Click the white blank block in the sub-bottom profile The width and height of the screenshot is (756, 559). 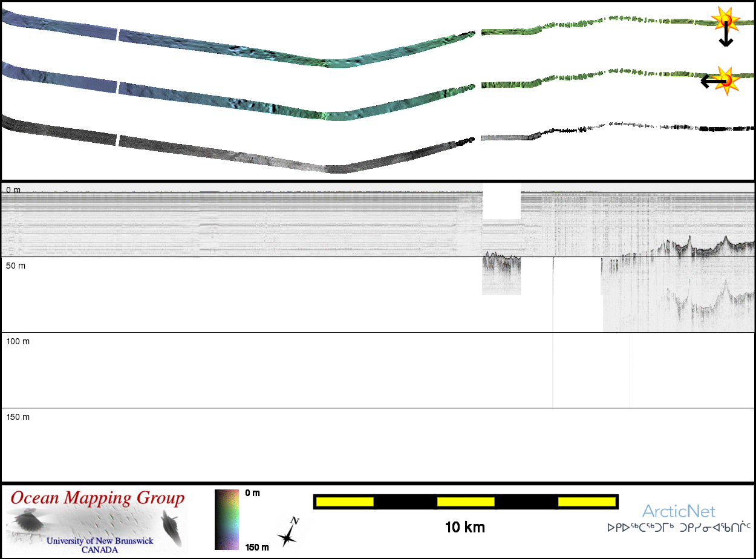[x=501, y=201]
